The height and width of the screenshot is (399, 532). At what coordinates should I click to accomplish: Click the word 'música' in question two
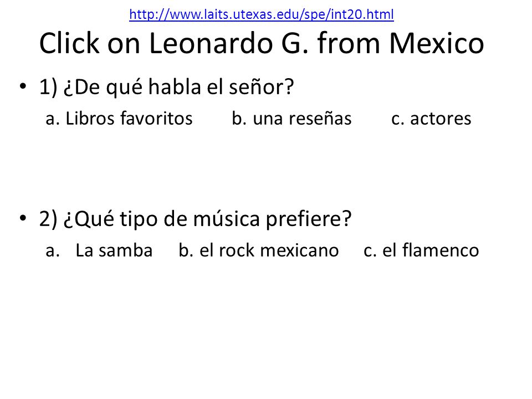[226, 218]
